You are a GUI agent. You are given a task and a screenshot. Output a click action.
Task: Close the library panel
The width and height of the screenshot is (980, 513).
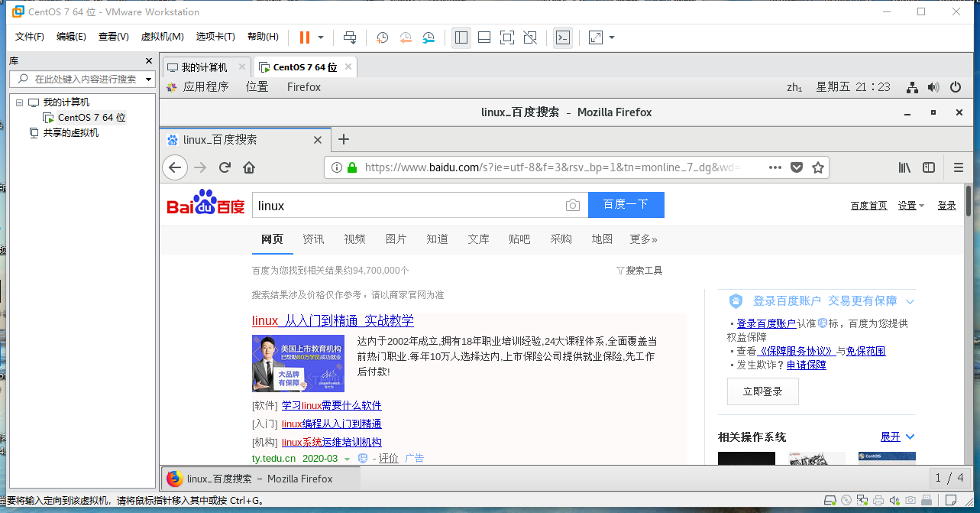[x=149, y=61]
